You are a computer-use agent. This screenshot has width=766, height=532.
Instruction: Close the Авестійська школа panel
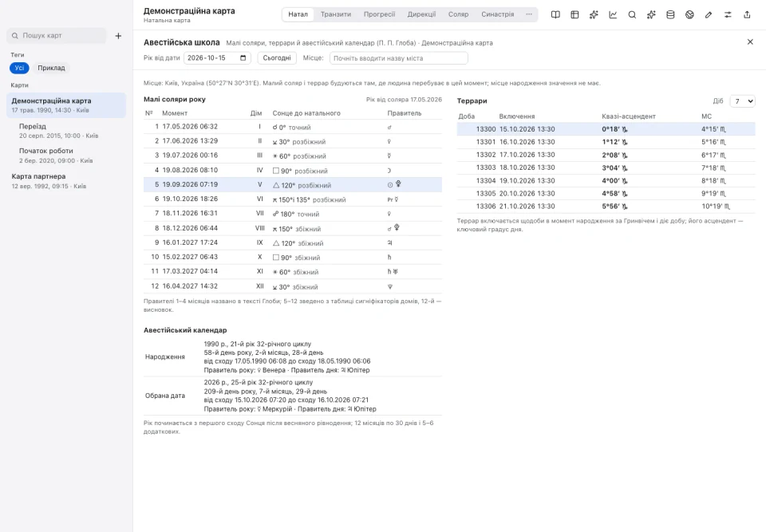click(750, 42)
